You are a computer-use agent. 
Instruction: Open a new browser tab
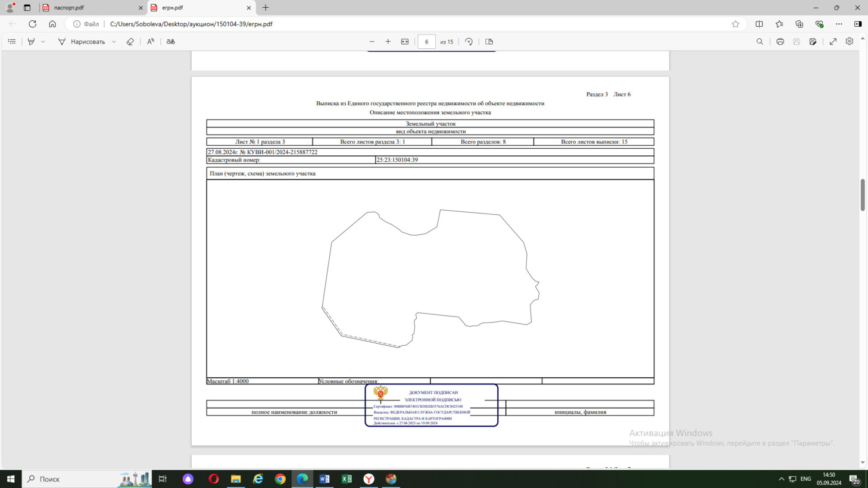(266, 8)
